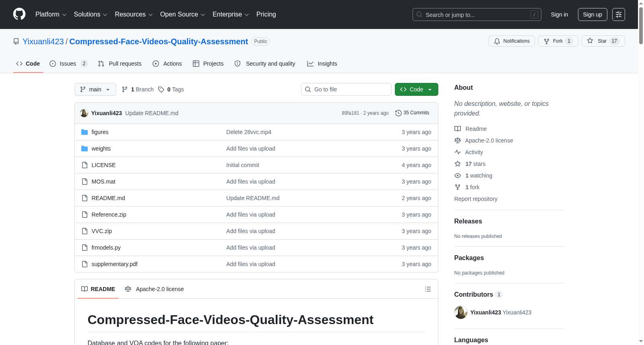Open the figures folder
Image resolution: width=644 pixels, height=345 pixels.
(x=100, y=132)
